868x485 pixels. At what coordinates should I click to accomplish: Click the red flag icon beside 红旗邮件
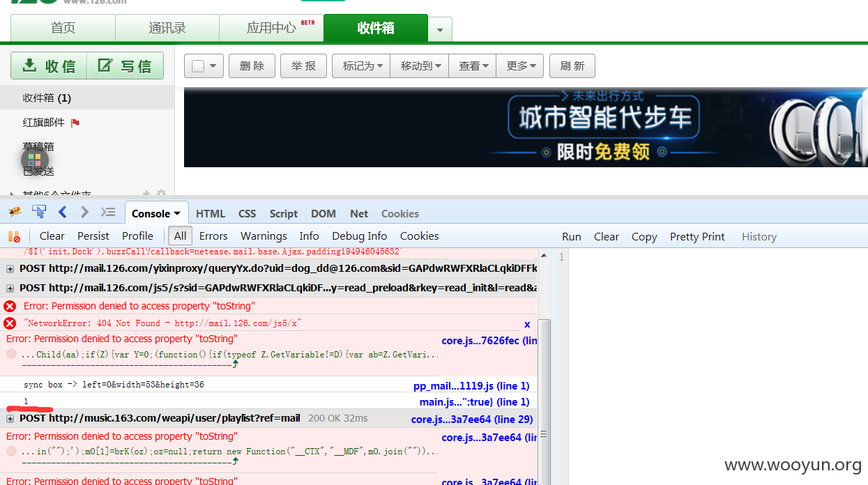pyautogui.click(x=75, y=123)
